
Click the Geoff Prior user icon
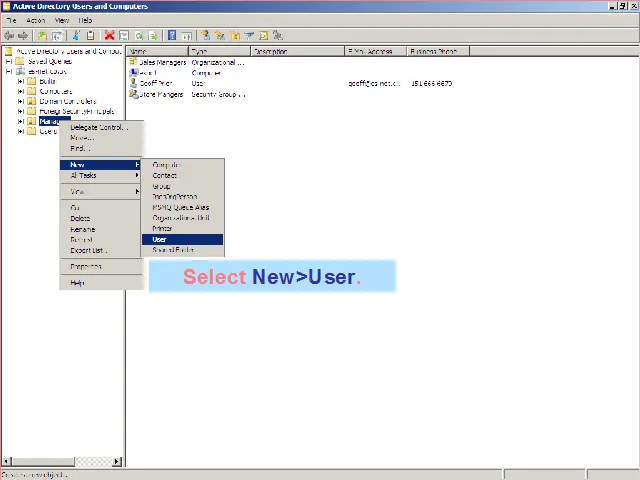(133, 83)
